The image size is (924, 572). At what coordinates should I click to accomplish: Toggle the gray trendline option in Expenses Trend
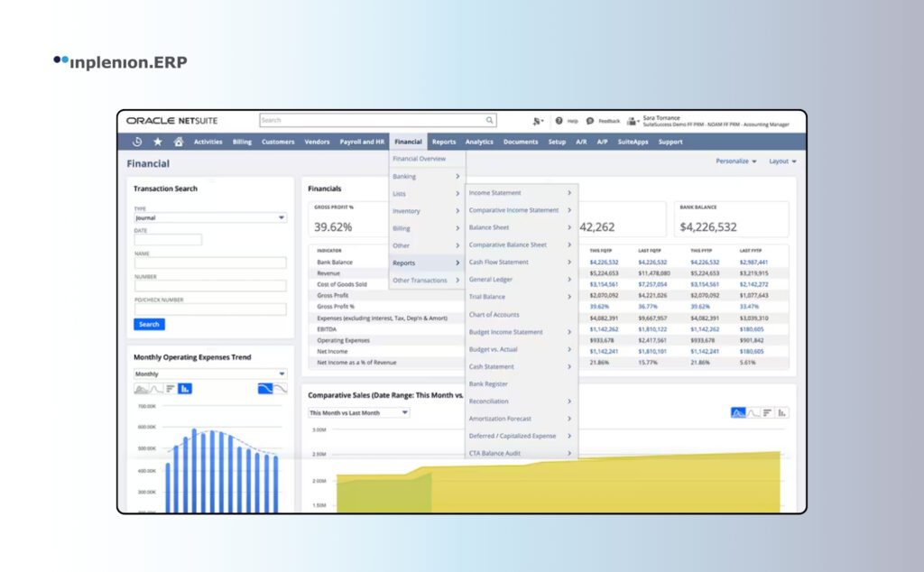[280, 389]
